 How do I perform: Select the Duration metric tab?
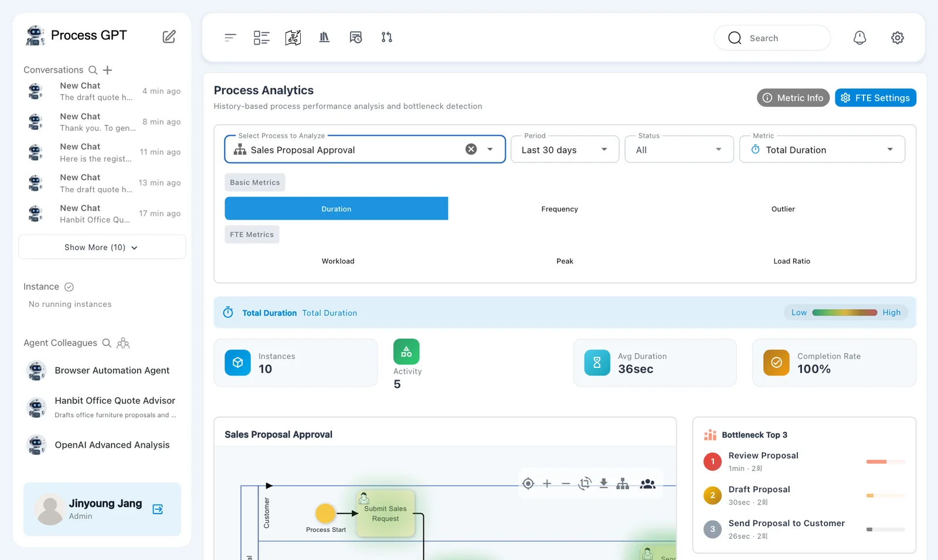337,209
